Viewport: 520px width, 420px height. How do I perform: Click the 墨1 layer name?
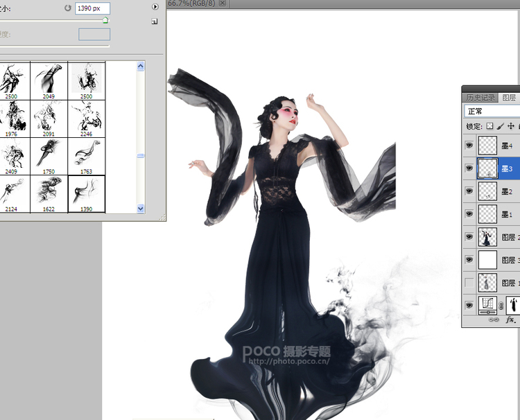(507, 214)
